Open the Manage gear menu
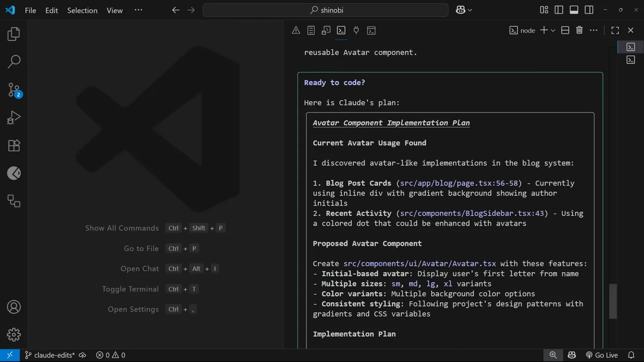This screenshot has width=644, height=362. 14,335
